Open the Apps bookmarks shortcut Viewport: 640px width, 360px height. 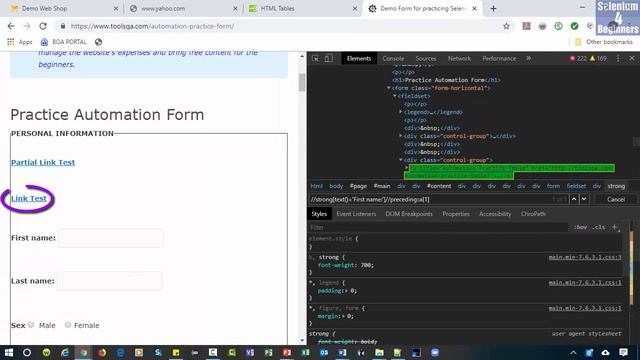tap(20, 42)
